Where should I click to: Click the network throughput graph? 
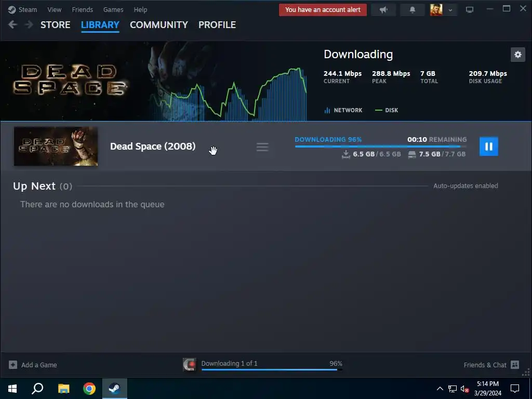point(228,95)
